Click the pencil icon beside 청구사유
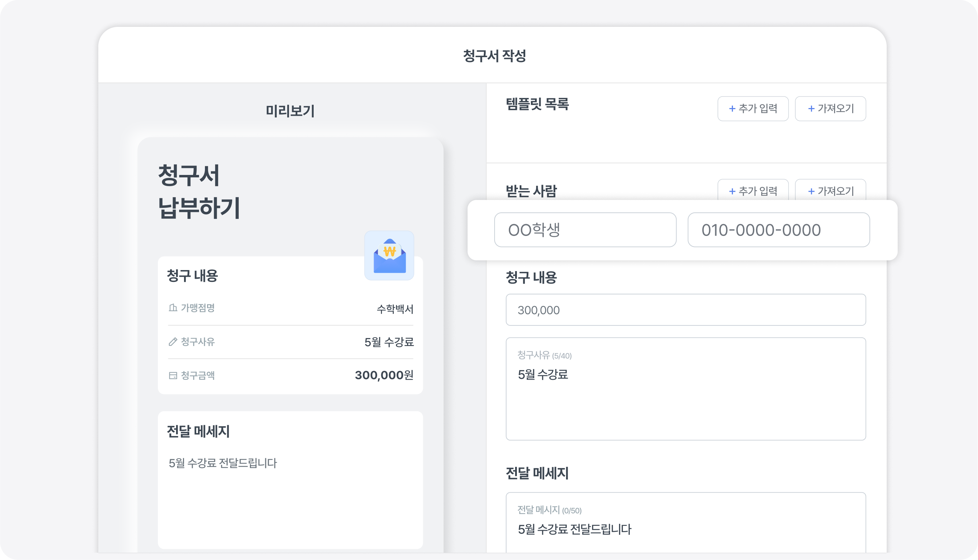 click(173, 342)
